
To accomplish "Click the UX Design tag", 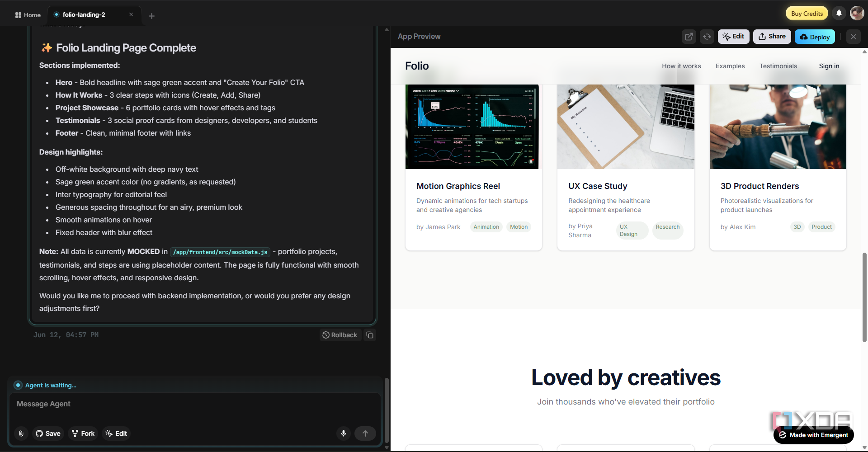I will click(632, 231).
